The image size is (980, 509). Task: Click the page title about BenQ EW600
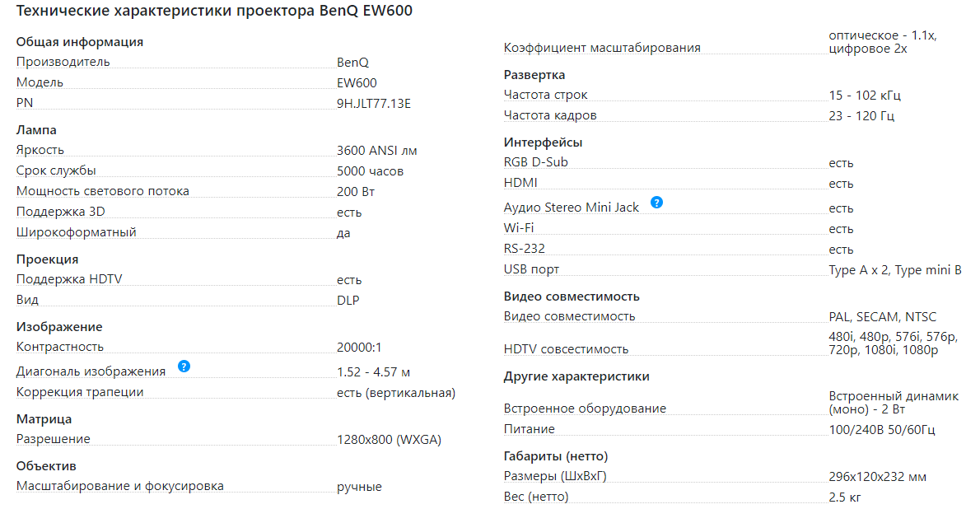point(214,11)
